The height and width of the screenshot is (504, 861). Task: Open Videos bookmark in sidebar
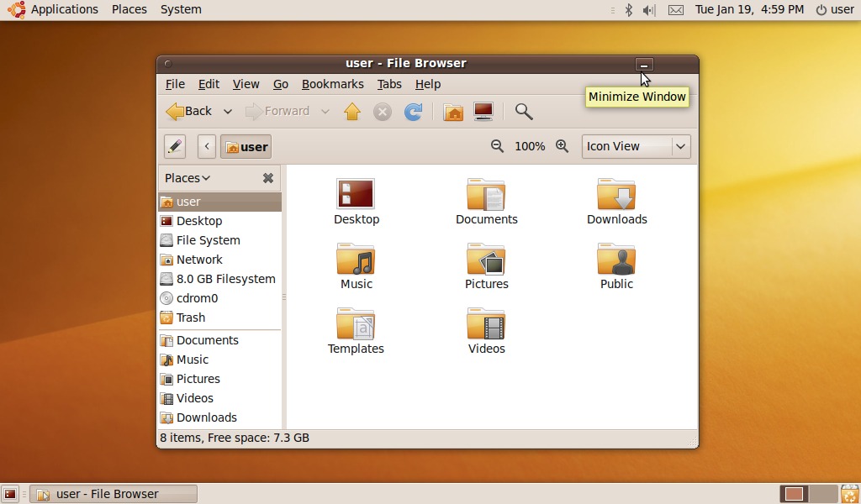[219, 398]
